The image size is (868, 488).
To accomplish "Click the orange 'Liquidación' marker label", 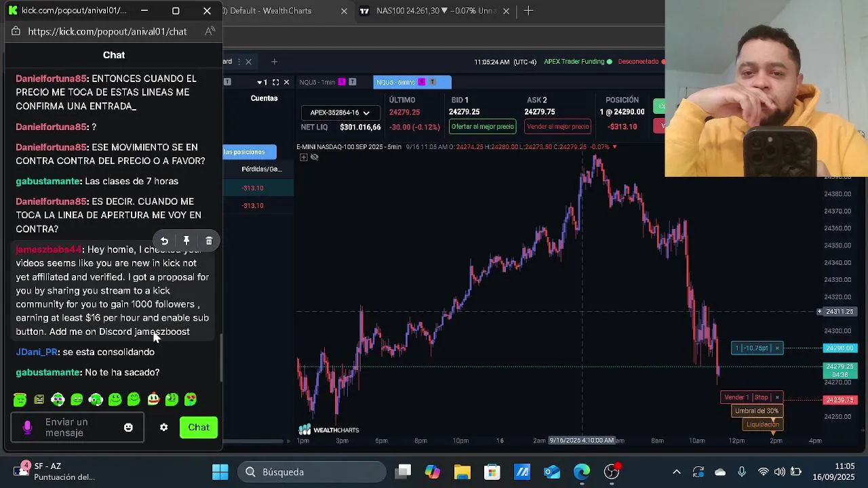I will click(x=763, y=424).
